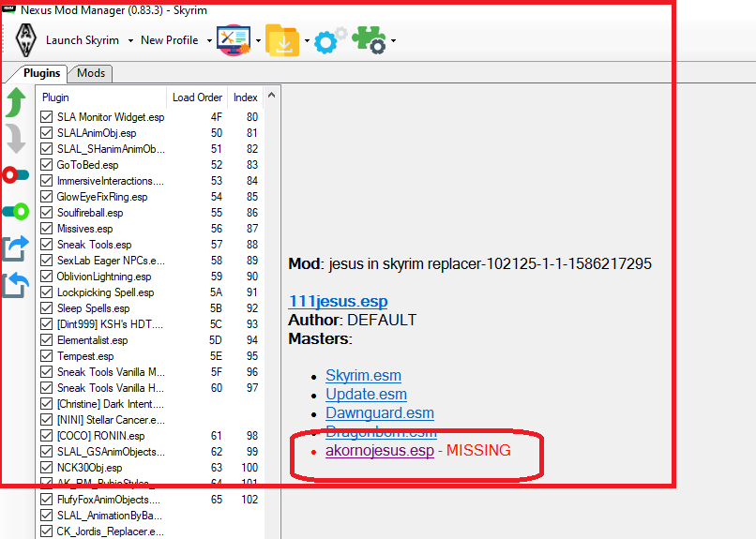Toggle GoToBed.esp checkbox

pyautogui.click(x=46, y=165)
